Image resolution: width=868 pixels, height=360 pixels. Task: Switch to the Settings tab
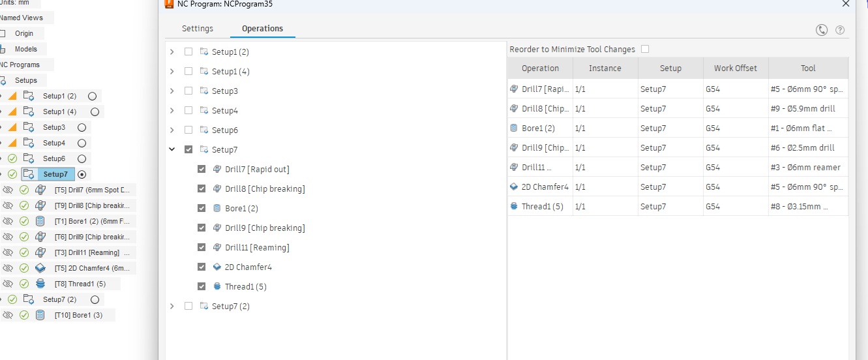pos(198,29)
